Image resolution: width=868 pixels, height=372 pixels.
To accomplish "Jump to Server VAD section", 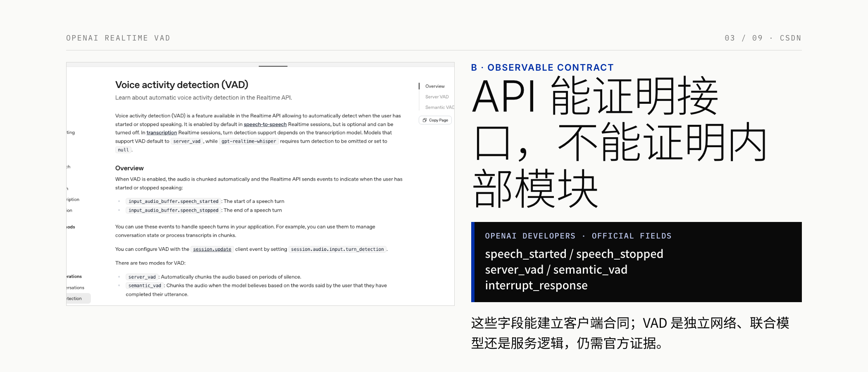I will 437,97.
